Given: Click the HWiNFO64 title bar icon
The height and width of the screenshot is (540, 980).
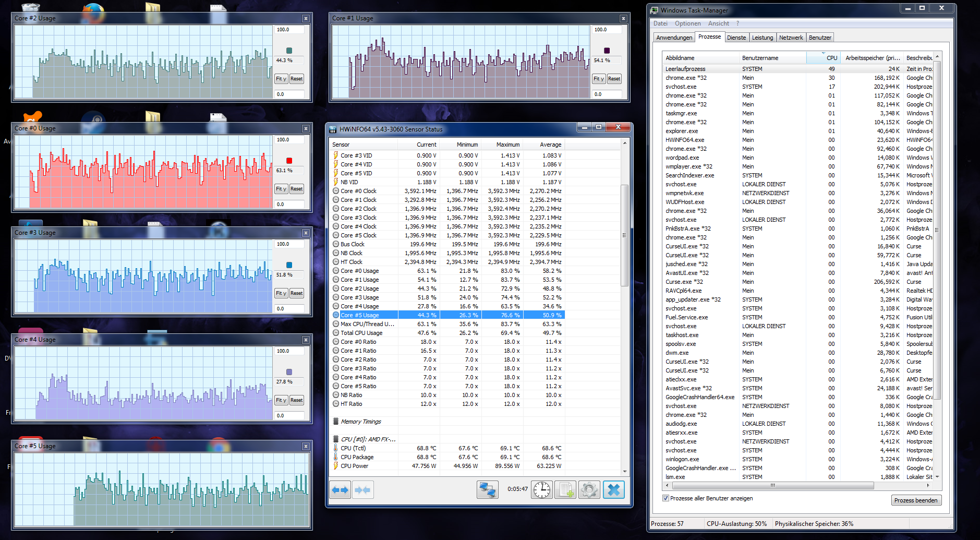Looking at the screenshot, I should point(333,129).
